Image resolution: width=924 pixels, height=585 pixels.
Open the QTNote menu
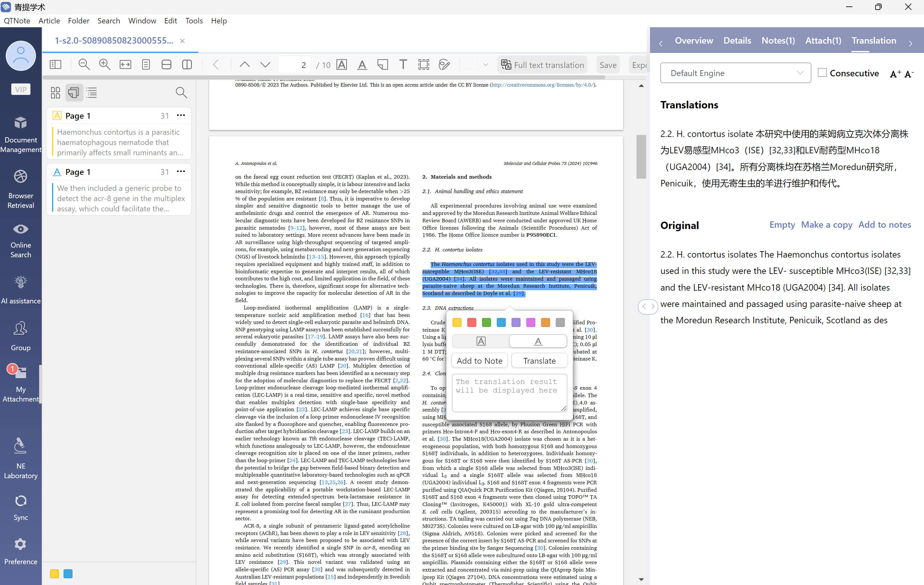pos(17,21)
